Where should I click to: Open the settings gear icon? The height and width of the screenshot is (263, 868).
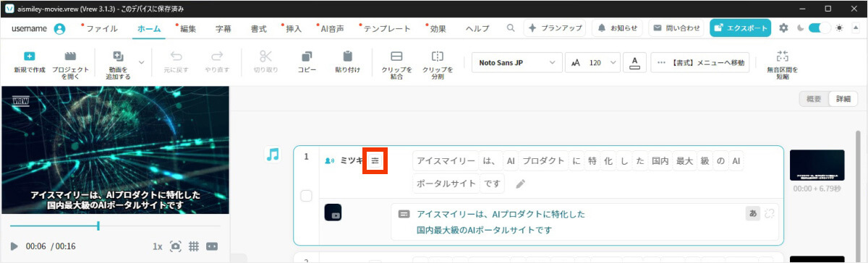(783, 28)
